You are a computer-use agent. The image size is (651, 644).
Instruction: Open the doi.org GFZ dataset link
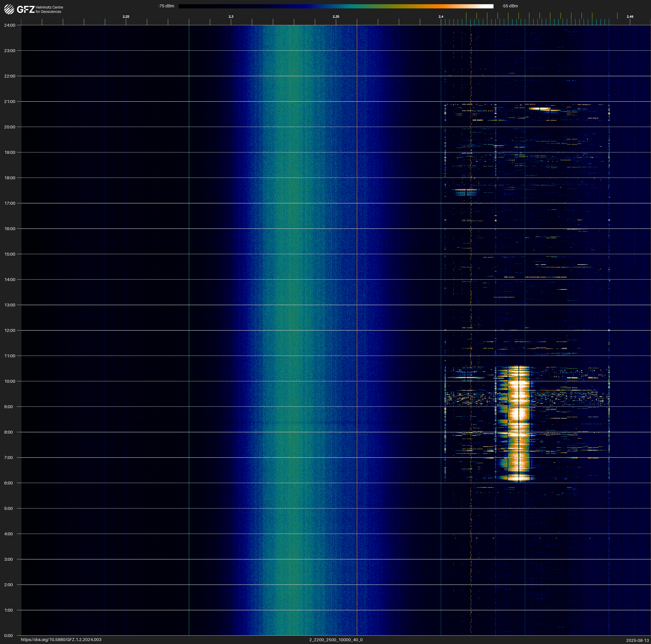61,640
